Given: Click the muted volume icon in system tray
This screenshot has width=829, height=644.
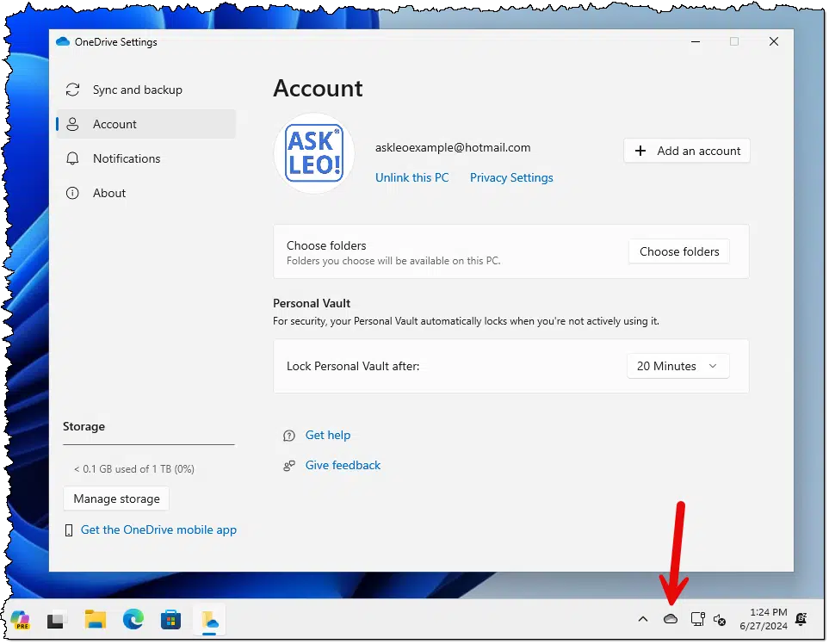Looking at the screenshot, I should pyautogui.click(x=720, y=619).
